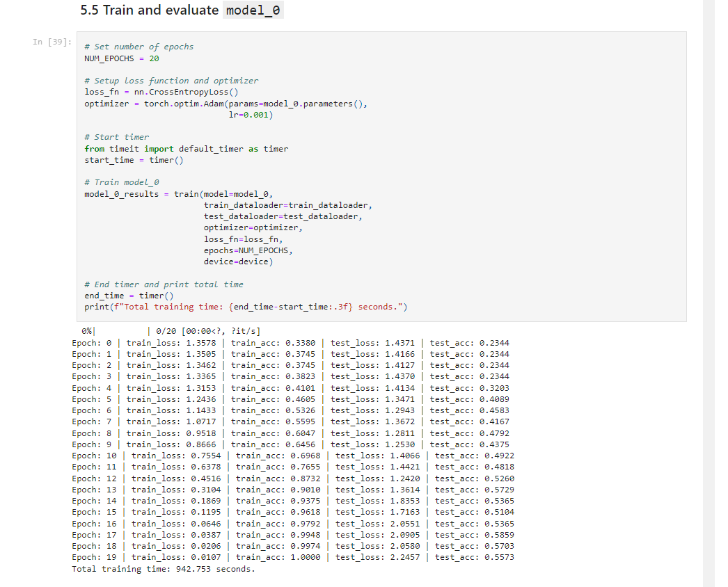Click the Epoch: 19 output row

(293, 557)
